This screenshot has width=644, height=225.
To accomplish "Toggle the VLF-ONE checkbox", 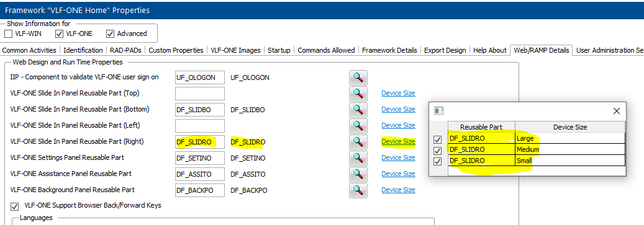I will (x=59, y=33).
